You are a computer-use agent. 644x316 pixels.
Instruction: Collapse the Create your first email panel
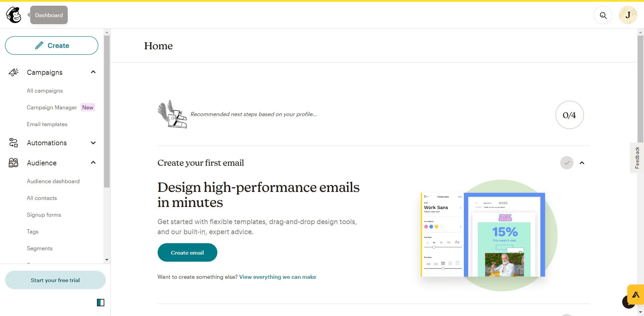tap(582, 163)
